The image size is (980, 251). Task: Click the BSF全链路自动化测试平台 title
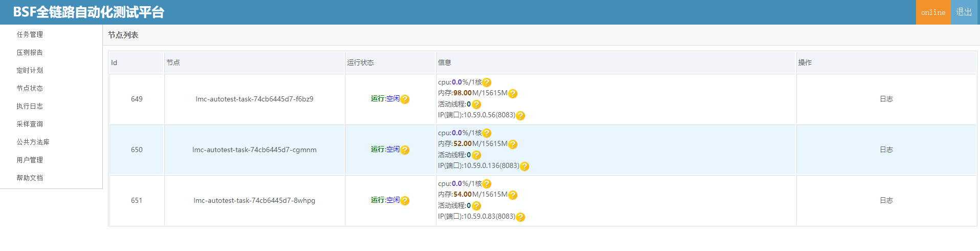click(x=89, y=12)
